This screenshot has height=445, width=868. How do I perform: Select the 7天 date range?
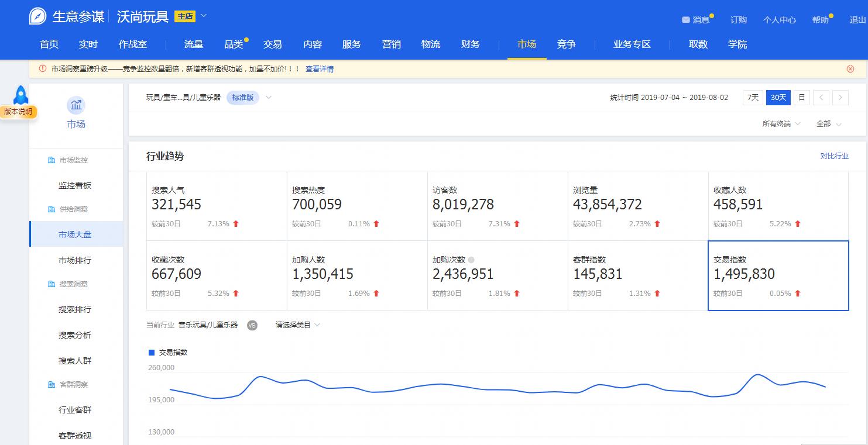click(x=753, y=98)
